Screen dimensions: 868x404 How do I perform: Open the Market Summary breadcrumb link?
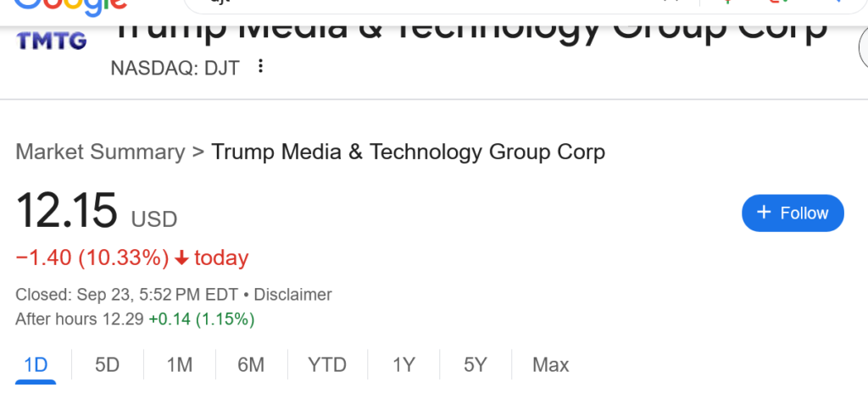coord(100,152)
